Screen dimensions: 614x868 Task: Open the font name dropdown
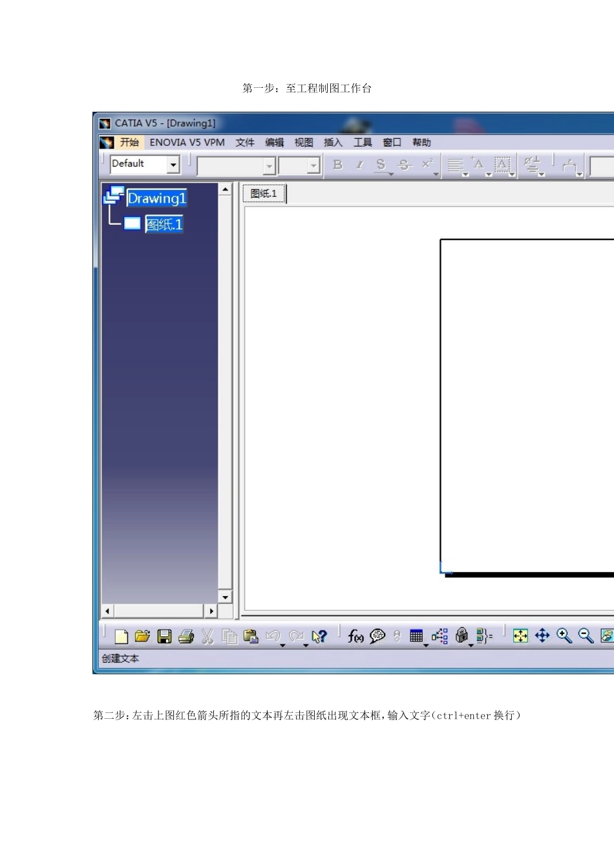pos(270,167)
